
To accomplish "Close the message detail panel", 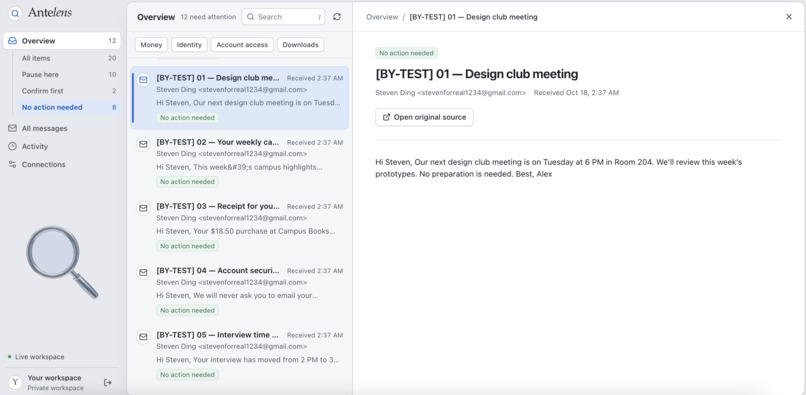I will pos(789,16).
